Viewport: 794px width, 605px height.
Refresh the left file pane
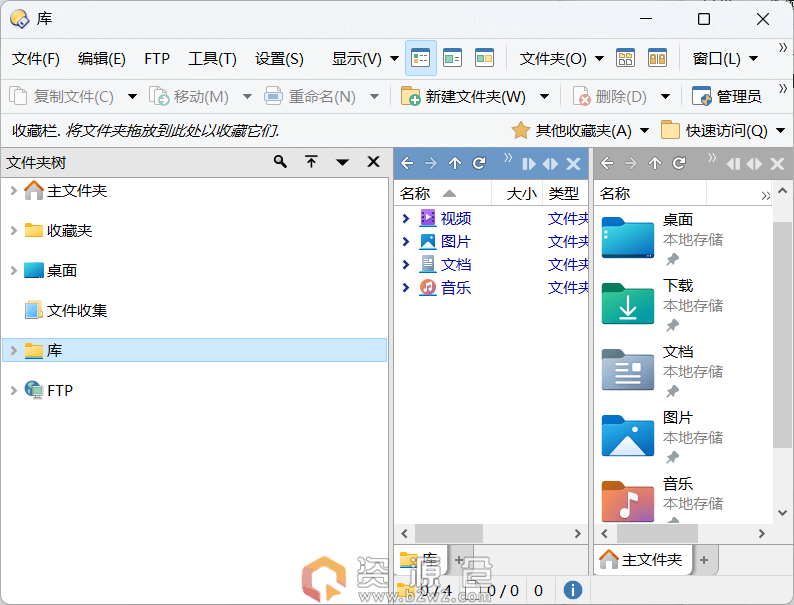pyautogui.click(x=479, y=164)
